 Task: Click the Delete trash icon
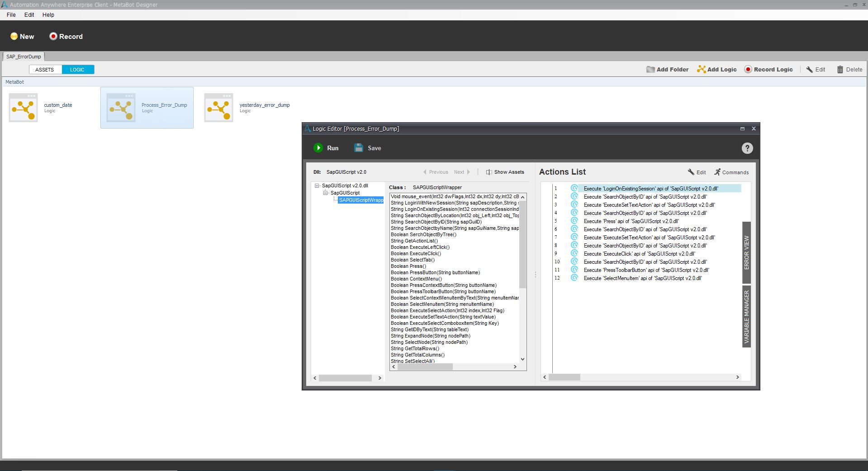click(840, 69)
